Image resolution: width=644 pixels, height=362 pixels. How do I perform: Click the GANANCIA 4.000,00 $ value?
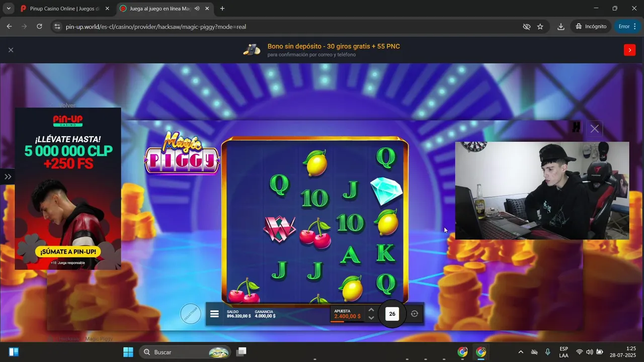click(x=265, y=314)
